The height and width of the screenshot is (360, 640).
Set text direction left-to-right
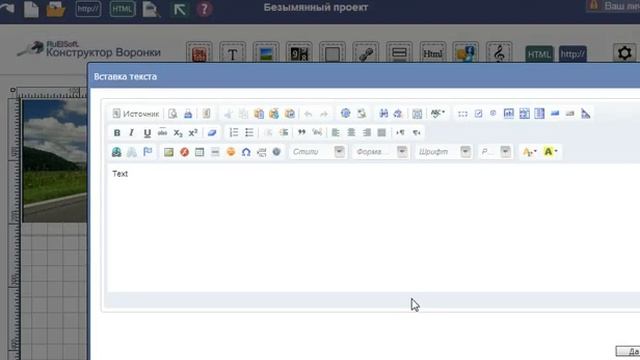pyautogui.click(x=400, y=133)
